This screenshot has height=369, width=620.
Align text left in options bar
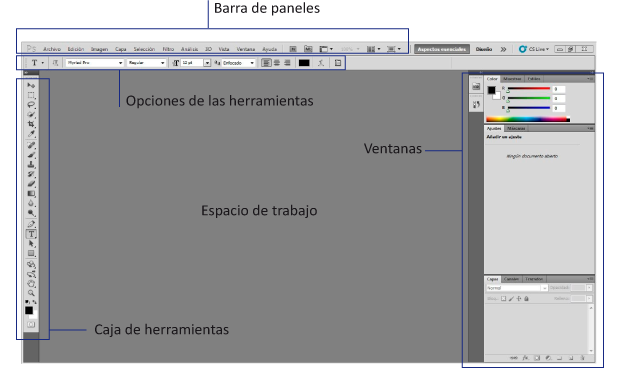point(267,62)
